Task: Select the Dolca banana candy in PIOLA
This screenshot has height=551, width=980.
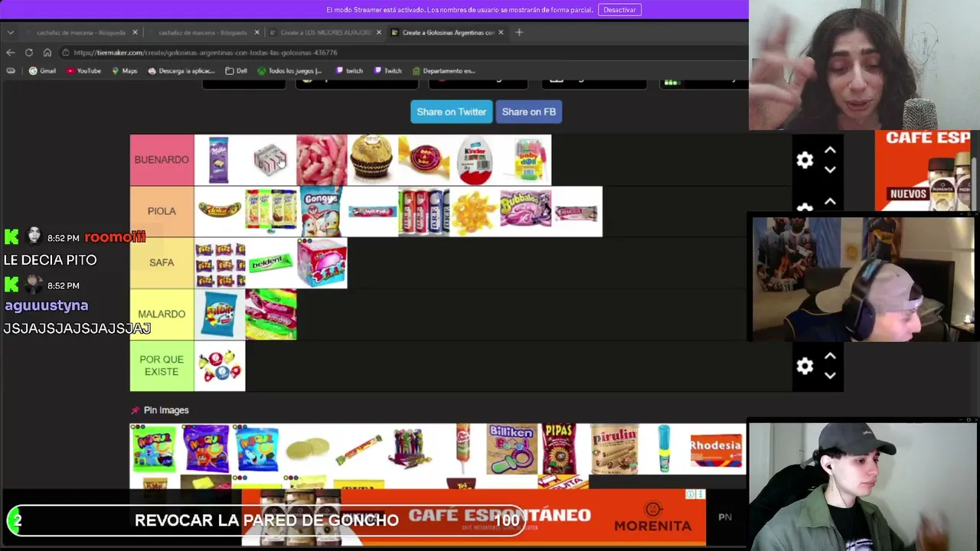Action: point(220,211)
